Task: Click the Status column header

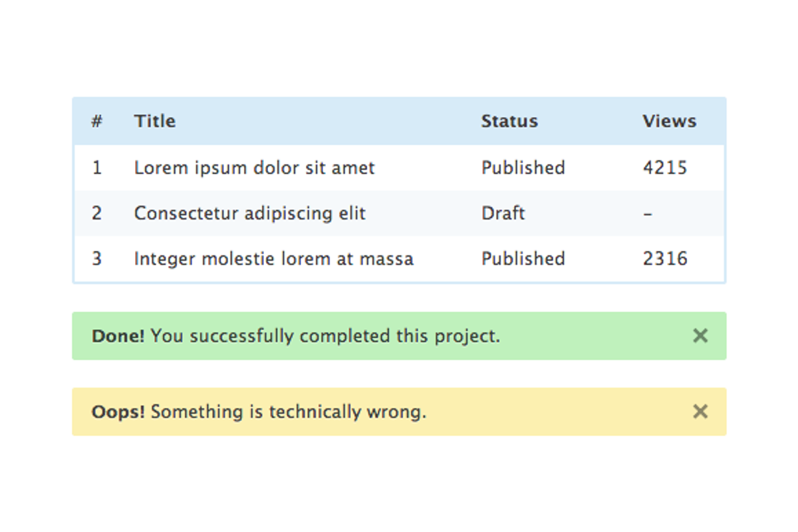Action: [509, 121]
